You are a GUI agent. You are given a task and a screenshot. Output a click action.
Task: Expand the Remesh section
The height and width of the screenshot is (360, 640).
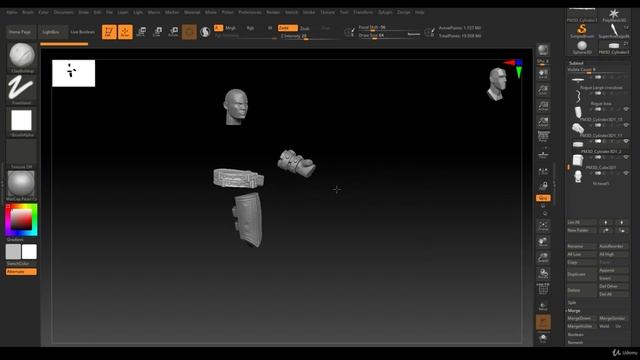click(576, 342)
